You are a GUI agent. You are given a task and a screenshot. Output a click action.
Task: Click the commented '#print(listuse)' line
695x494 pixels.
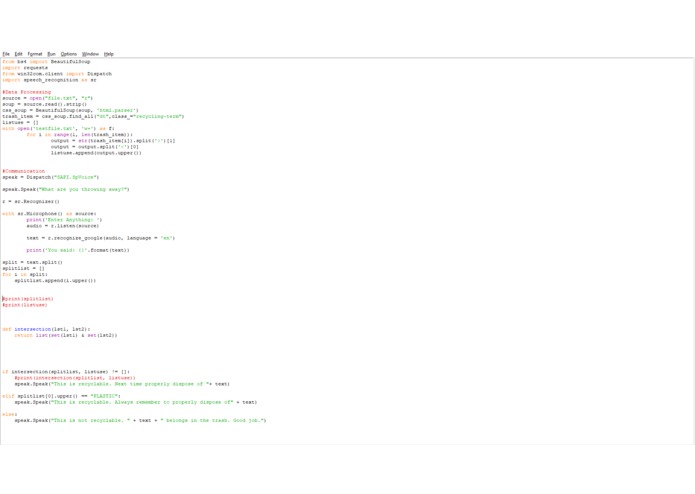coord(25,305)
